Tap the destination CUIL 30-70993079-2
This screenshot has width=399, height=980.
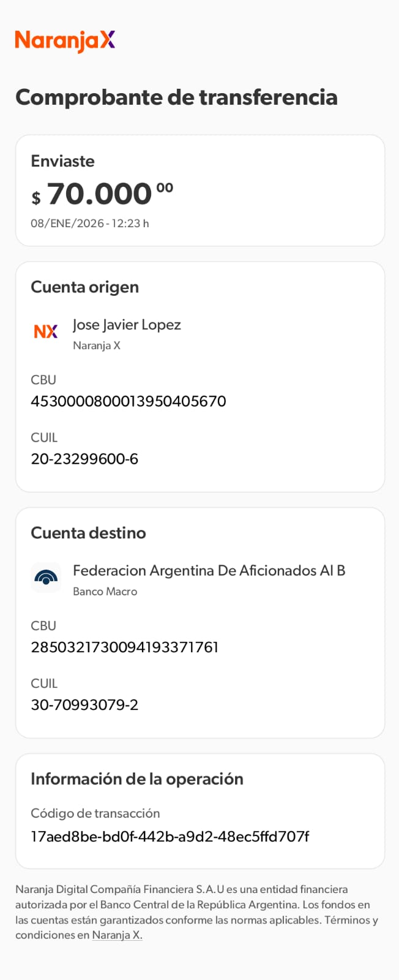pyautogui.click(x=84, y=705)
